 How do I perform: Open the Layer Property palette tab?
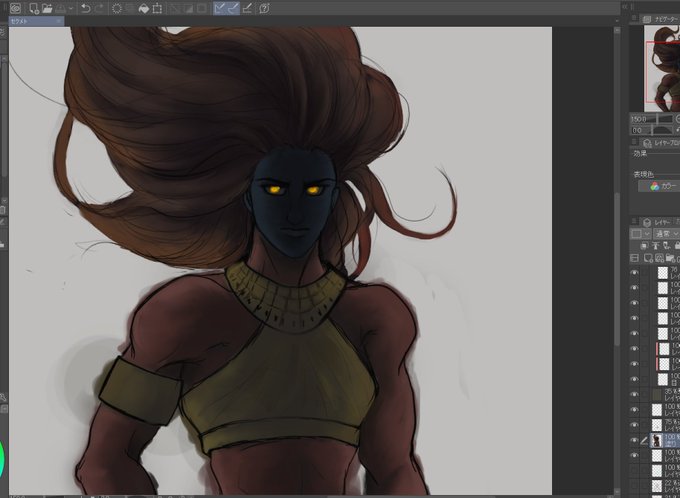661,143
